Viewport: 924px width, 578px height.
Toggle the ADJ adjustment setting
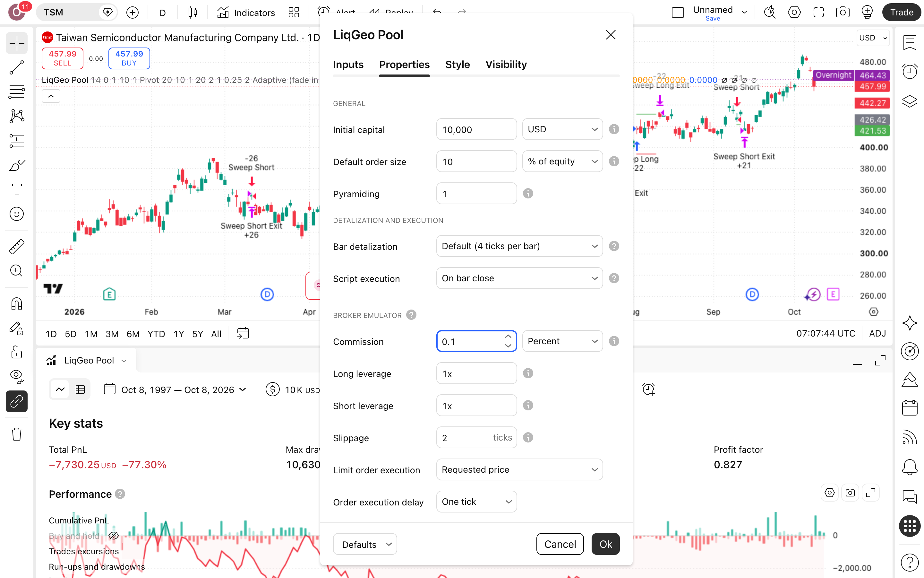(x=877, y=333)
